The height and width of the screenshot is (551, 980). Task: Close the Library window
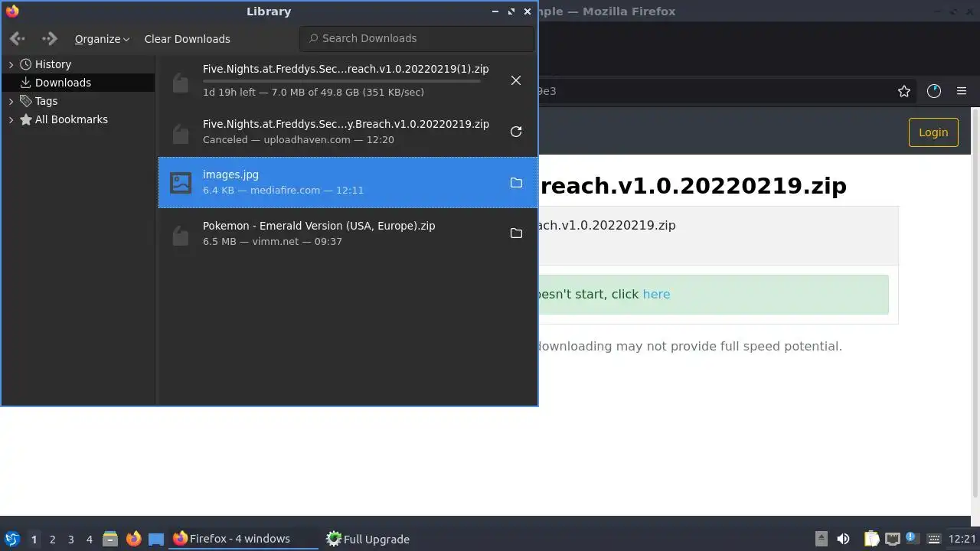(528, 11)
